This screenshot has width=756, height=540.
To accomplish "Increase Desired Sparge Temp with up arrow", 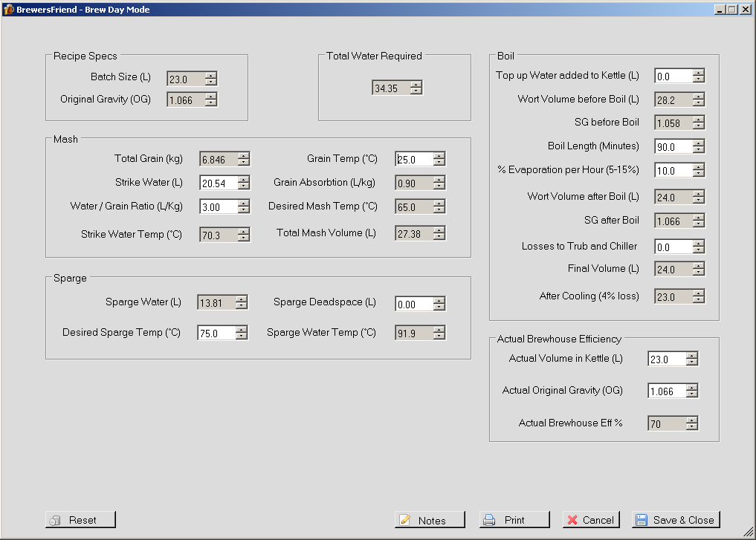I will pos(242,330).
